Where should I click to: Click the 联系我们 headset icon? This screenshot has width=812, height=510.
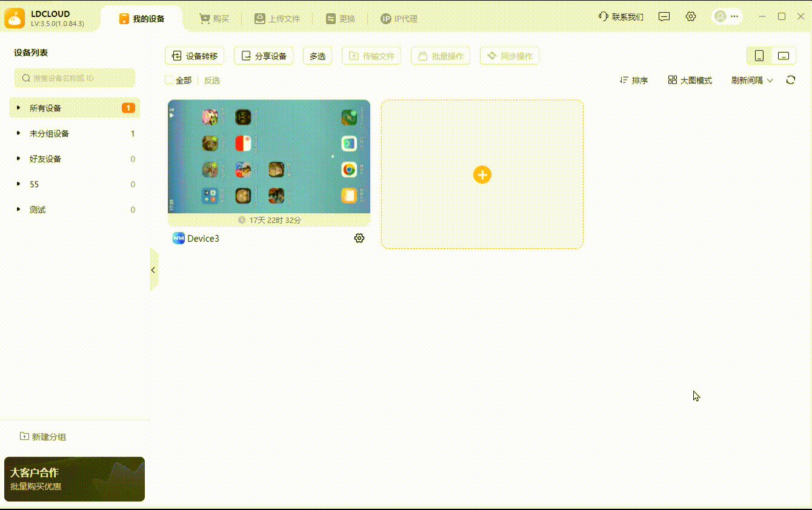click(x=603, y=17)
